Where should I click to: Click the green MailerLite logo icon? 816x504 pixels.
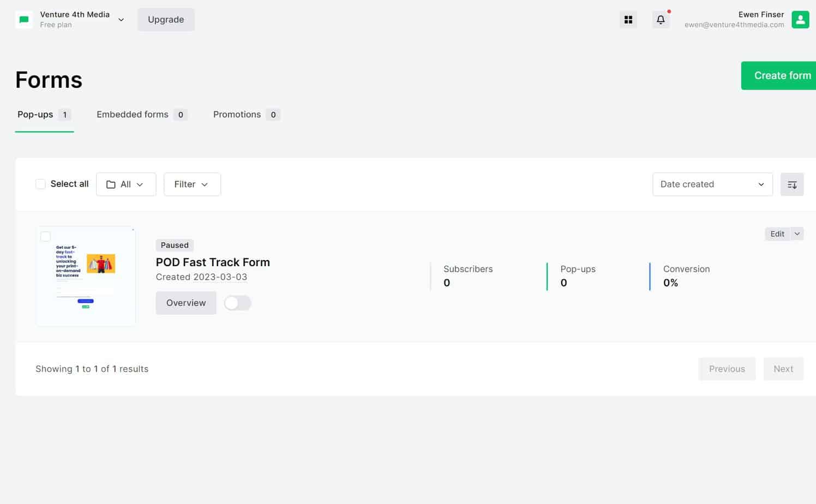(x=24, y=19)
